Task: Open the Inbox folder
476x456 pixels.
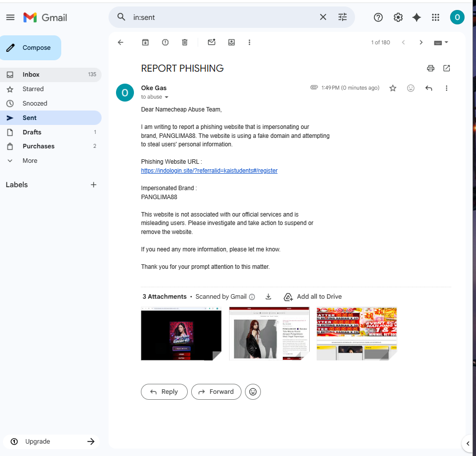Action: (x=51, y=75)
